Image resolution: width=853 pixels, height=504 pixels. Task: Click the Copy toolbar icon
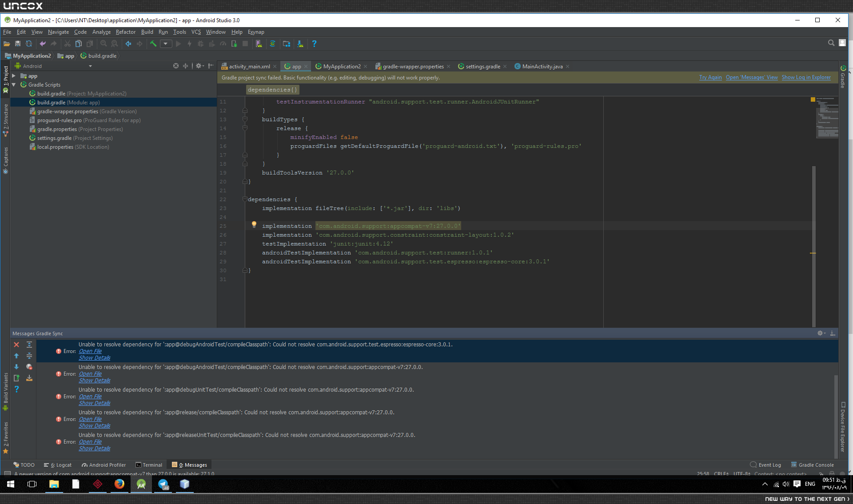point(79,44)
